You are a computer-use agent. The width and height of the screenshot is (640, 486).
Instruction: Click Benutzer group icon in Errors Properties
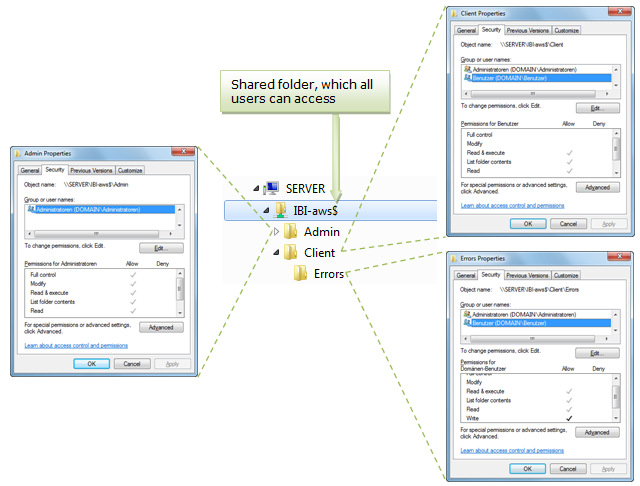[467, 324]
